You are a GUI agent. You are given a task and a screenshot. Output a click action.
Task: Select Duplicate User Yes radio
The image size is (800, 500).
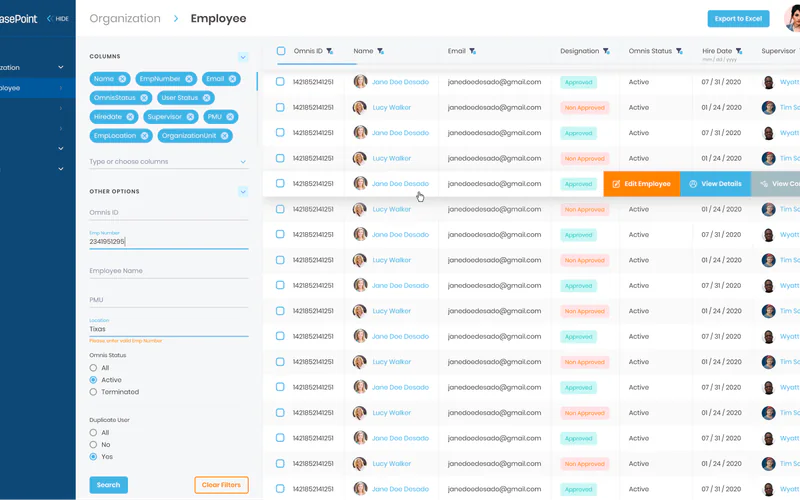[x=93, y=457]
